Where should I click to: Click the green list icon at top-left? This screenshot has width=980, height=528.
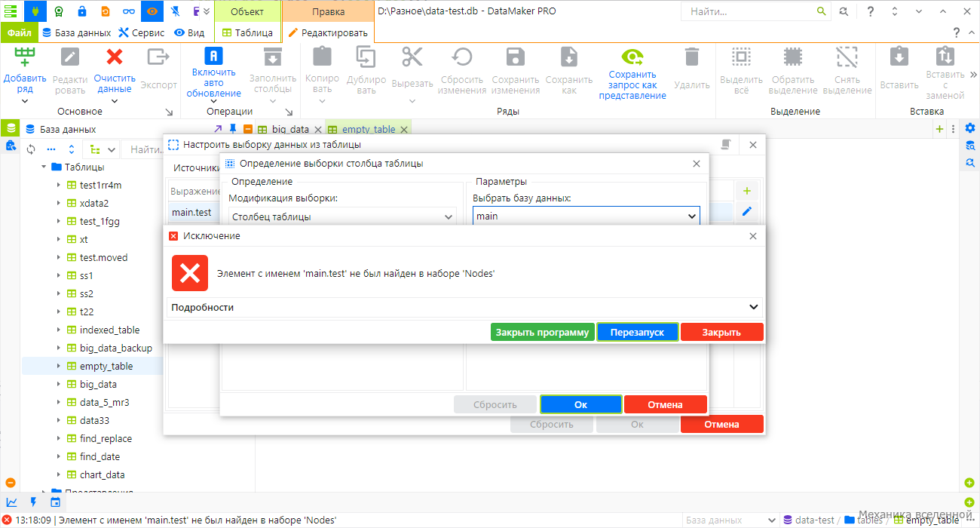[x=11, y=11]
